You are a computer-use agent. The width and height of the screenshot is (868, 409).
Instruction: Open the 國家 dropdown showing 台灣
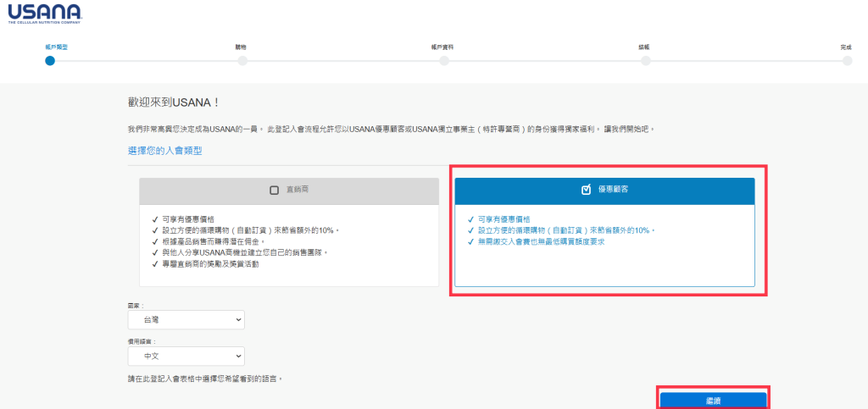186,320
